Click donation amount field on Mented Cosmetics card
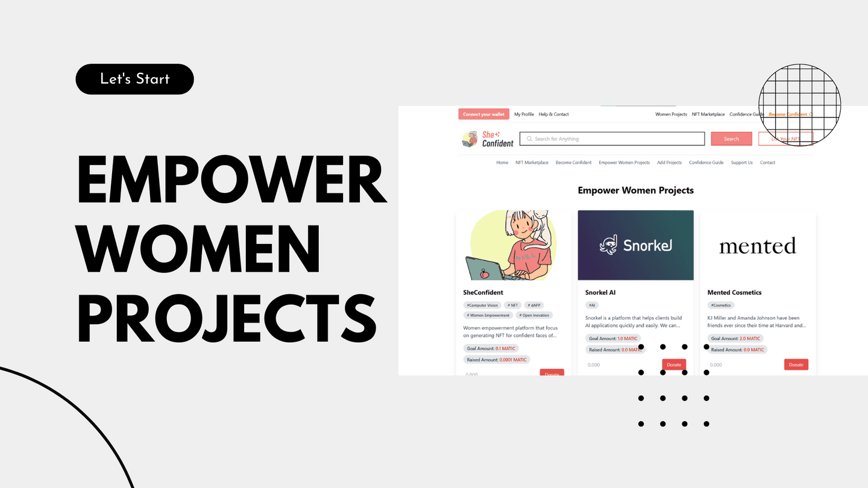 744,364
